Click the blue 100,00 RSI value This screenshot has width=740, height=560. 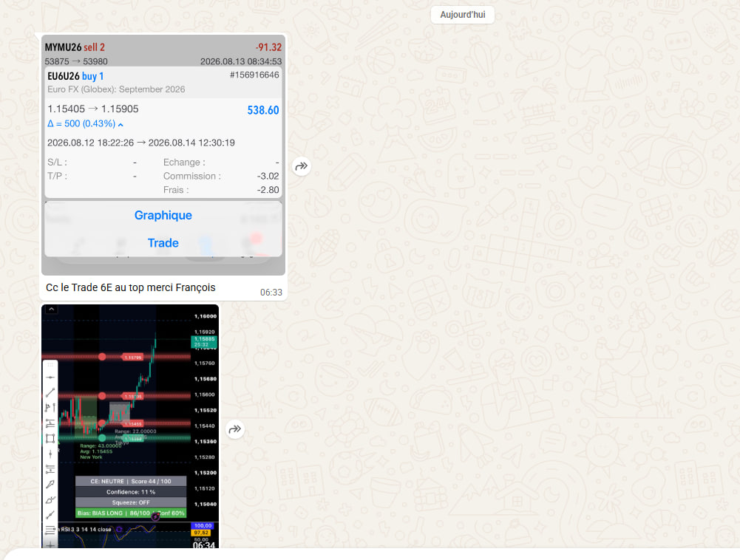coord(203,525)
